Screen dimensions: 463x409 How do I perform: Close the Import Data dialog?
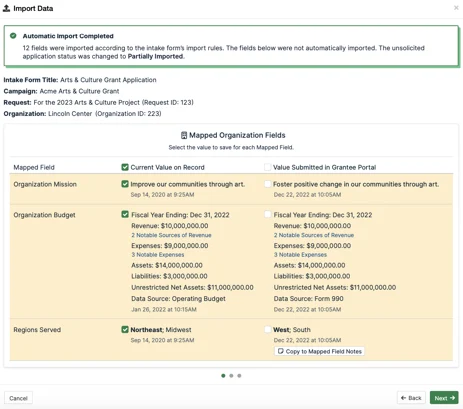coord(456,8)
